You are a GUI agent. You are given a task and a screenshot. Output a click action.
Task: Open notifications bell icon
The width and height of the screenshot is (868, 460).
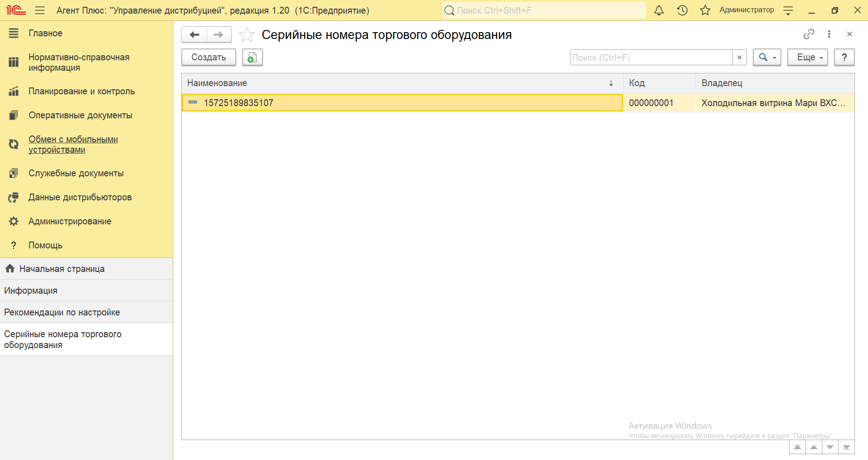point(659,10)
